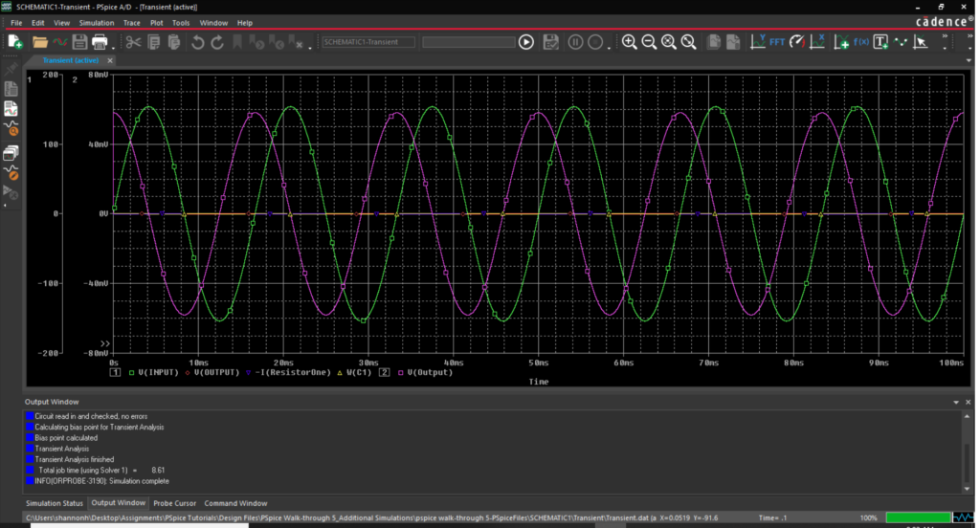Open the Tools menu
Screen dimensions: 980x528
point(181,23)
